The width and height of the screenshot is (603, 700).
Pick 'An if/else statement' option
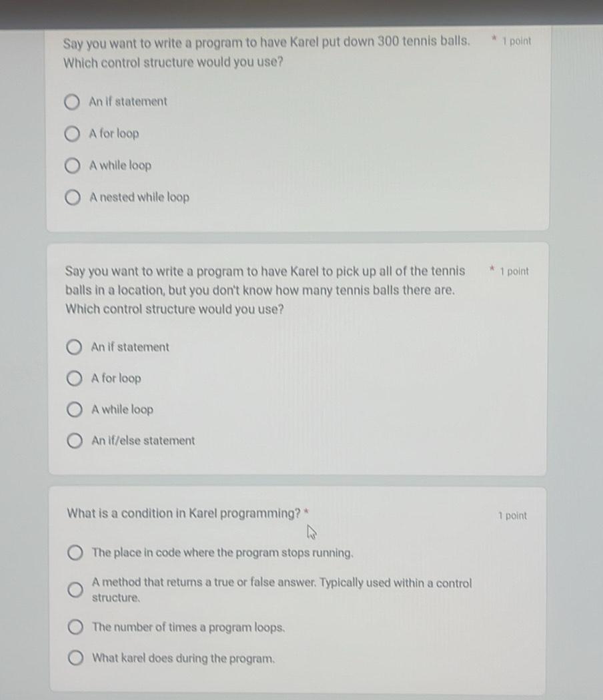(75, 440)
